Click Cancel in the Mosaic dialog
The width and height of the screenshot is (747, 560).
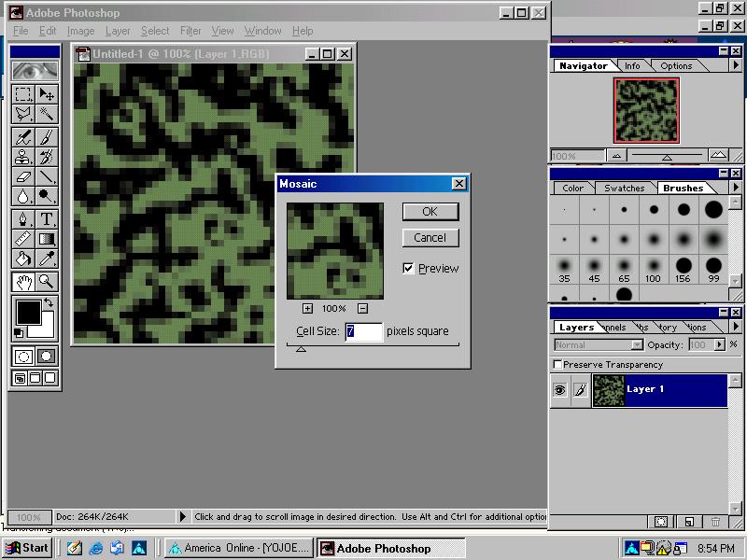tap(430, 238)
